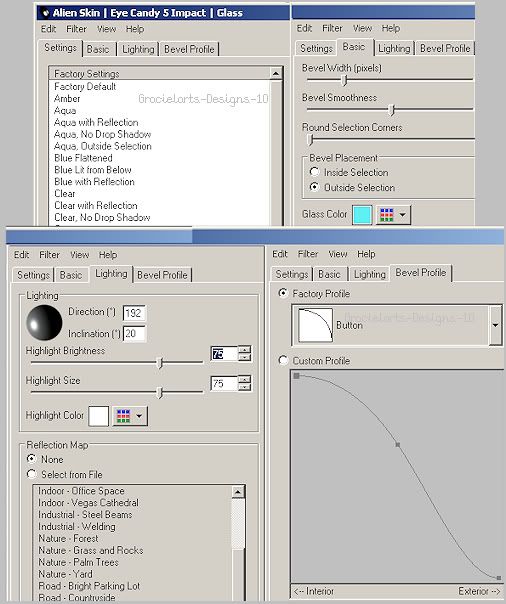Click the top-left curve control point
The width and height of the screenshot is (506, 604).
(x=297, y=376)
